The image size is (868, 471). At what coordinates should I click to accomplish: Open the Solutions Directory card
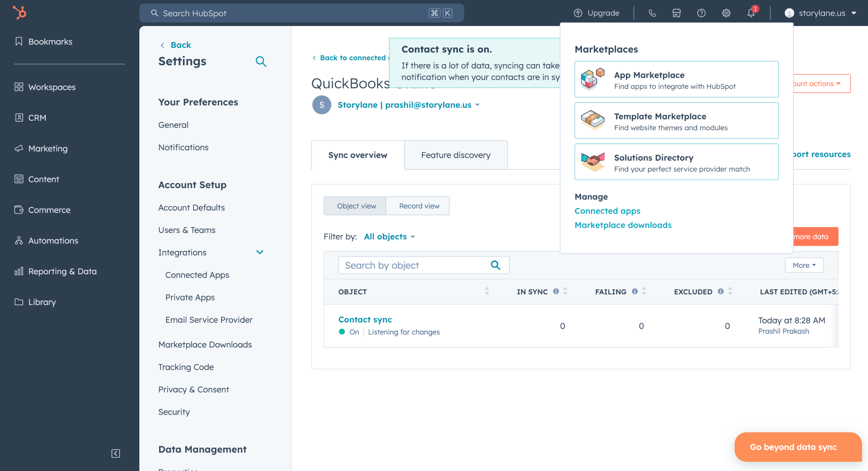(x=676, y=162)
